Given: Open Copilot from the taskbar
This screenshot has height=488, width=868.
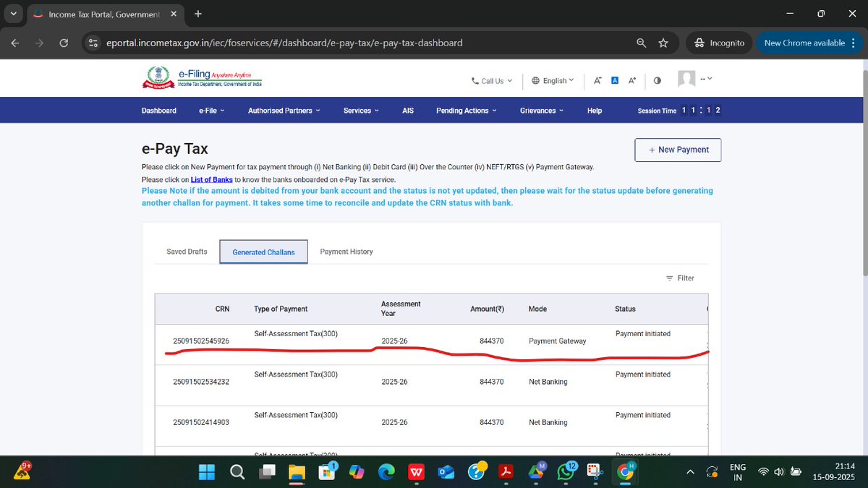Looking at the screenshot, I should click(x=357, y=472).
